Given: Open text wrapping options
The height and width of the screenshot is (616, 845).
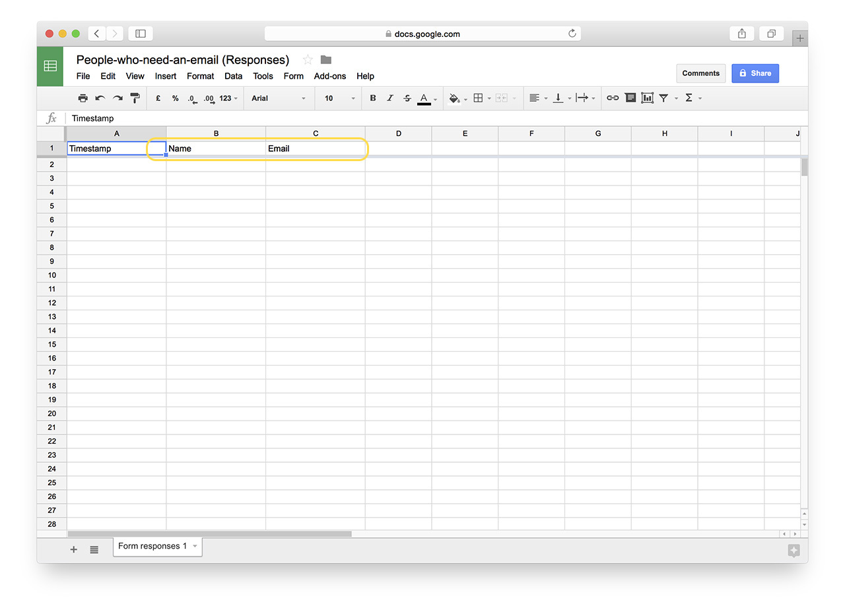Looking at the screenshot, I should (x=586, y=98).
